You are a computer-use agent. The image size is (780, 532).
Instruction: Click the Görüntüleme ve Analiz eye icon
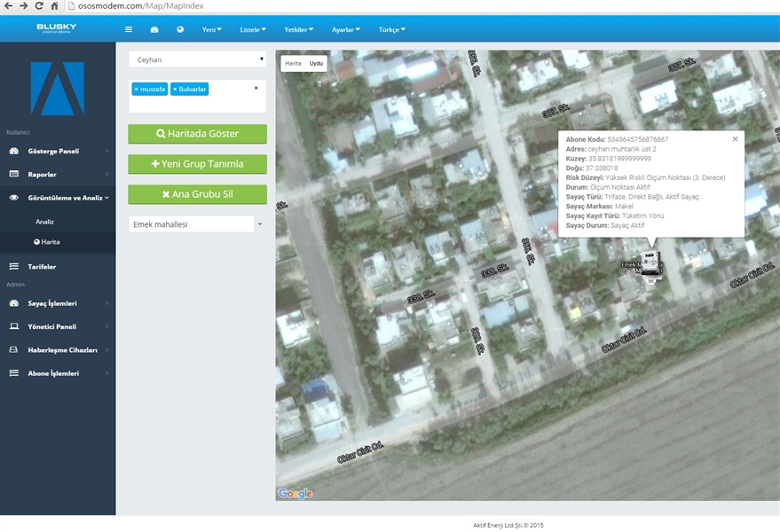(14, 198)
